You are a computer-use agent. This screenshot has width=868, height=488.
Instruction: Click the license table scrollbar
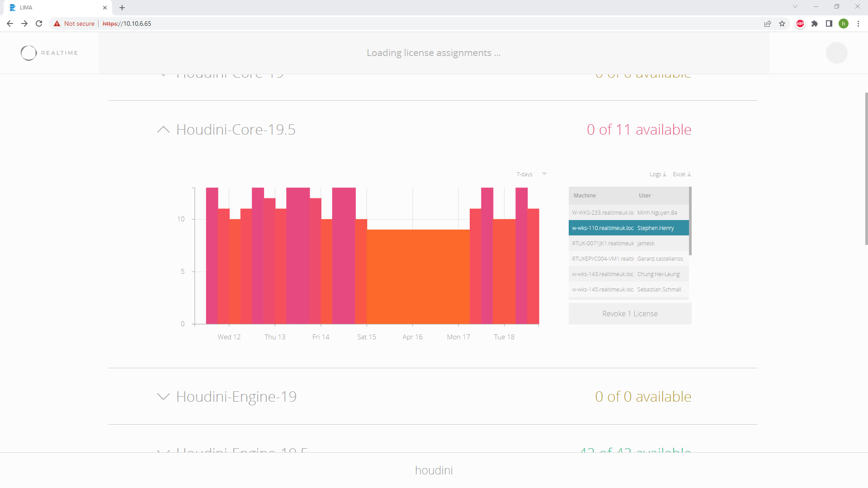690,221
